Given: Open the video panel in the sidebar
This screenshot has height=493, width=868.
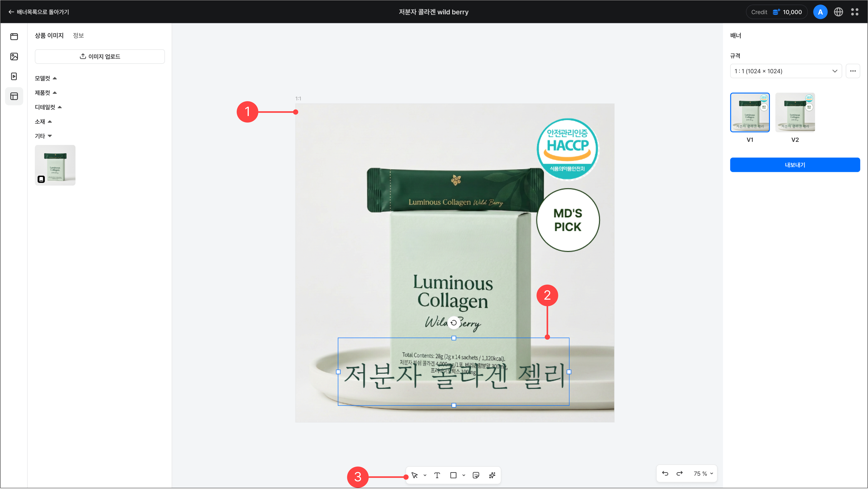Looking at the screenshot, I should pyautogui.click(x=14, y=76).
